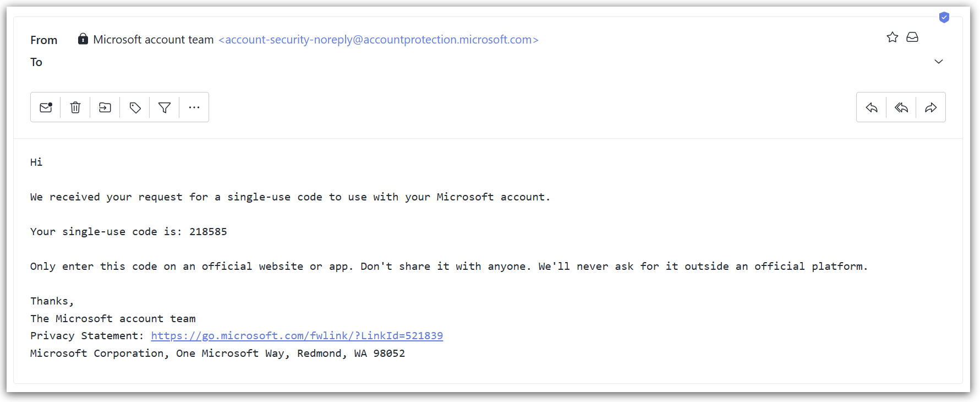Delete this email with the trash icon

75,107
